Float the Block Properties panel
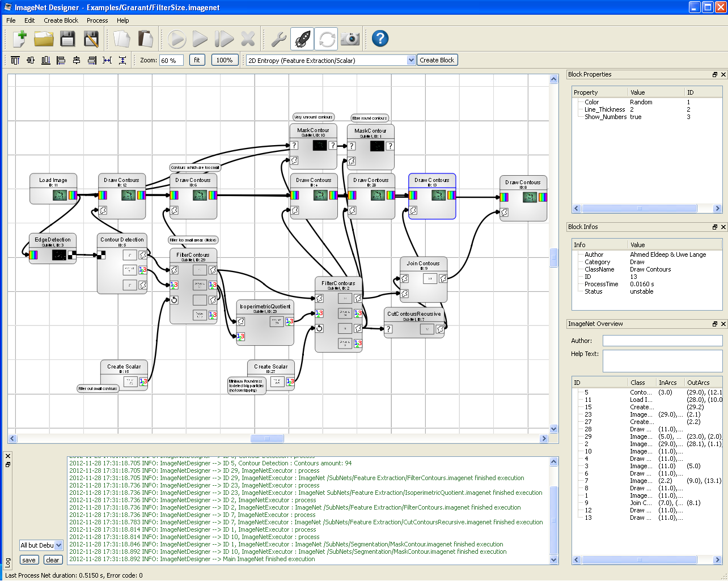This screenshot has height=581, width=728. click(x=715, y=75)
